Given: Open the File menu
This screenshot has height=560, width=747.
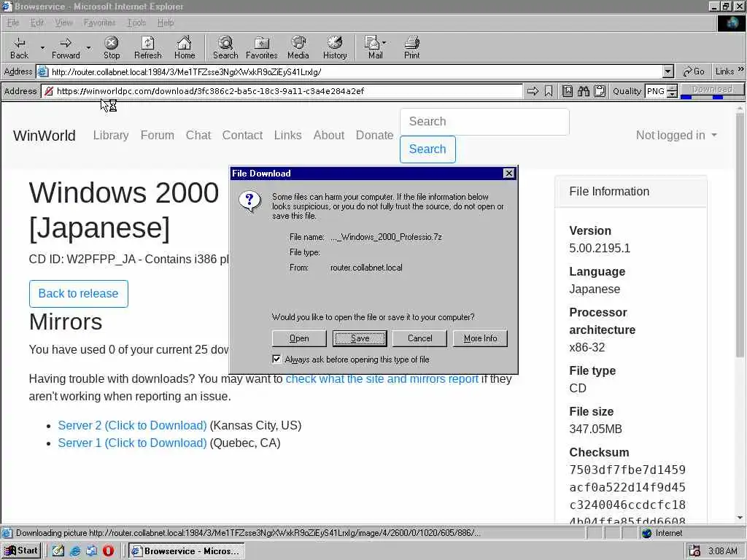Looking at the screenshot, I should pyautogui.click(x=13, y=23).
